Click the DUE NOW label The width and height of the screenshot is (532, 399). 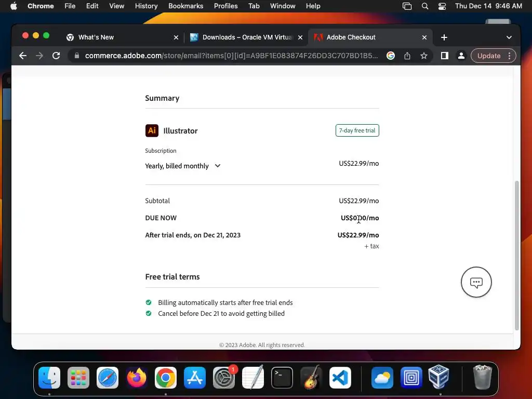(161, 218)
